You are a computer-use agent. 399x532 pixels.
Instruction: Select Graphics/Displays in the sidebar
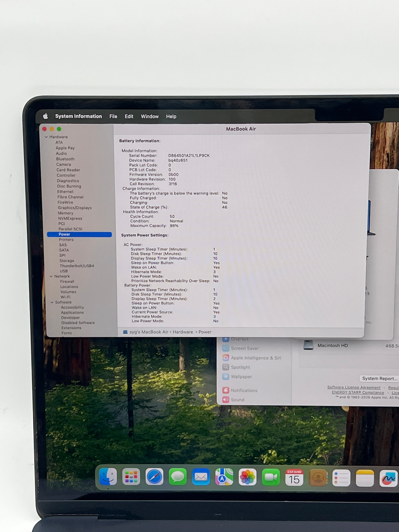coord(75,208)
